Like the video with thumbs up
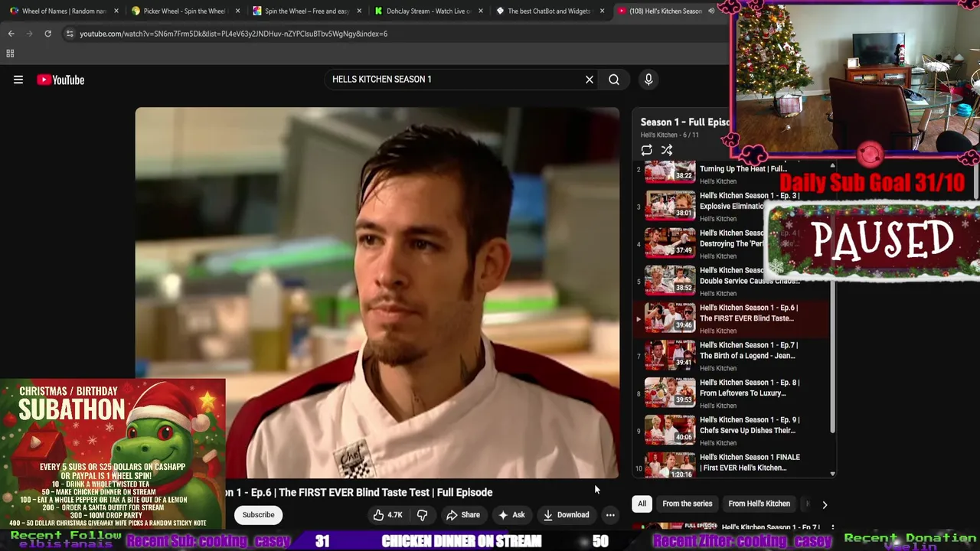 click(388, 515)
